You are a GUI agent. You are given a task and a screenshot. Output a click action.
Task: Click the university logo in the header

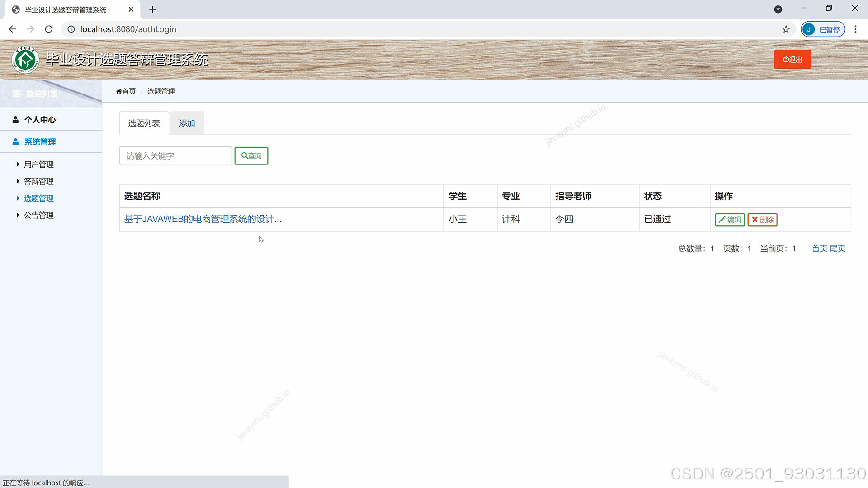25,60
